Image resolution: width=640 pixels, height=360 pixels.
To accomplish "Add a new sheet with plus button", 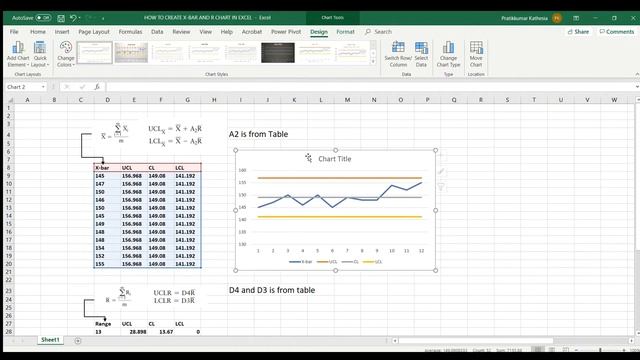I will coord(78,340).
